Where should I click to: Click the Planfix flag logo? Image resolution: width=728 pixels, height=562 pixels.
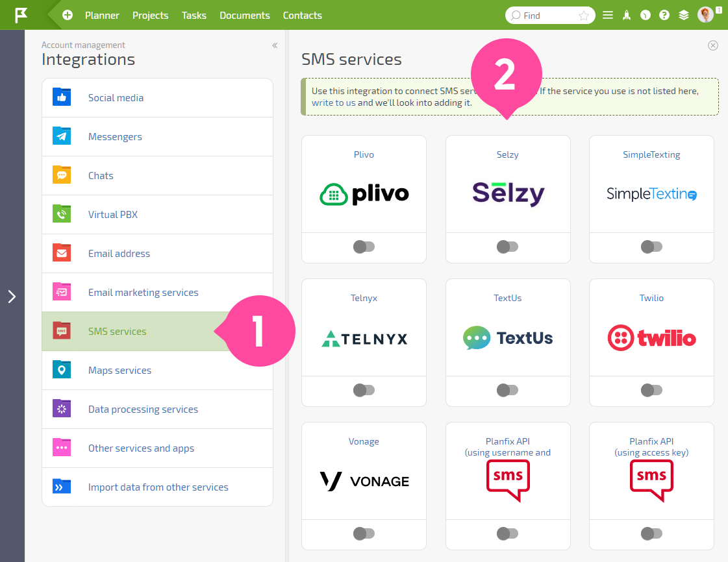tap(21, 15)
